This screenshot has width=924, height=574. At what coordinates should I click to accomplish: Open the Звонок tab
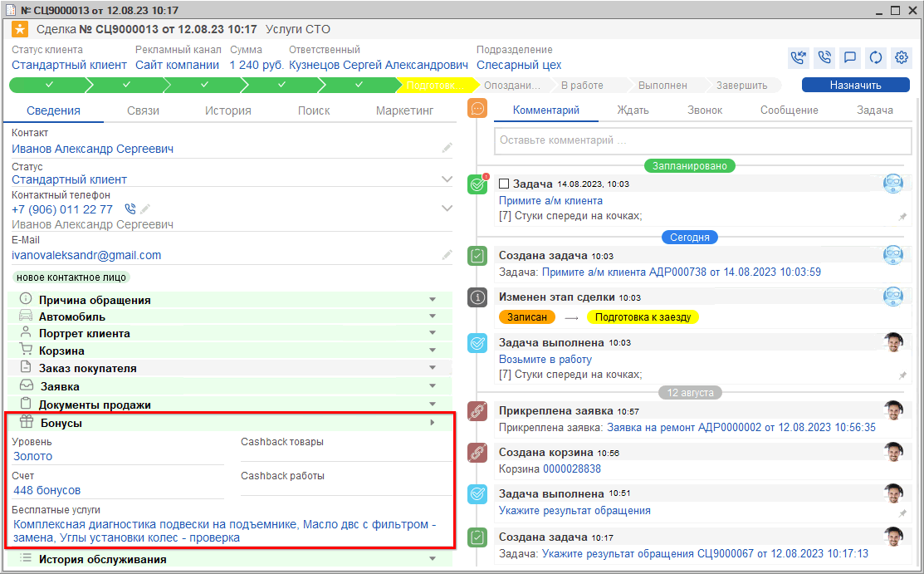tap(705, 110)
